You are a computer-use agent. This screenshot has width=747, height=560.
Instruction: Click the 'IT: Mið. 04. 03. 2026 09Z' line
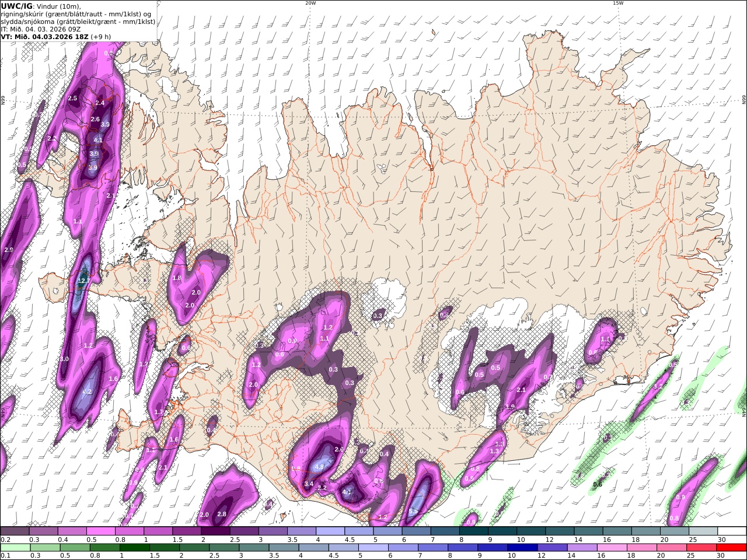click(x=41, y=29)
